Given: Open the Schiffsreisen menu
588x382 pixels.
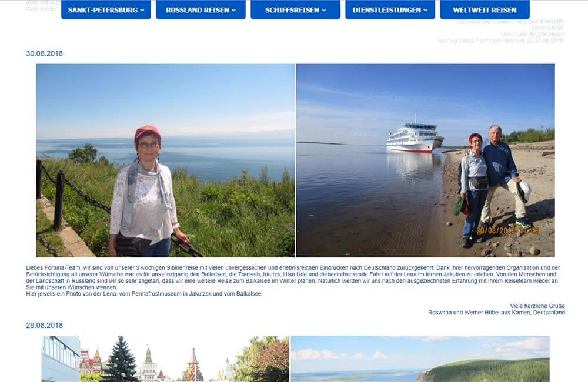Looking at the screenshot, I should pyautogui.click(x=296, y=10).
